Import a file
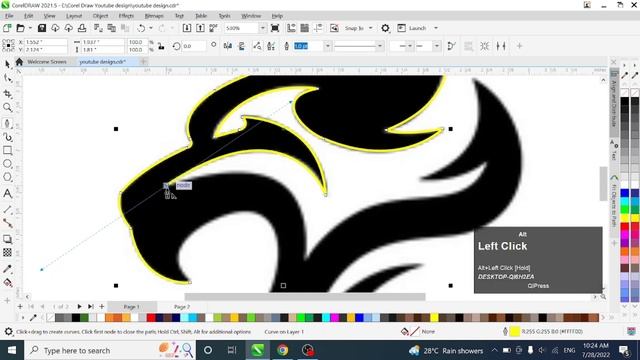This screenshot has width=640, height=360. 187,28
